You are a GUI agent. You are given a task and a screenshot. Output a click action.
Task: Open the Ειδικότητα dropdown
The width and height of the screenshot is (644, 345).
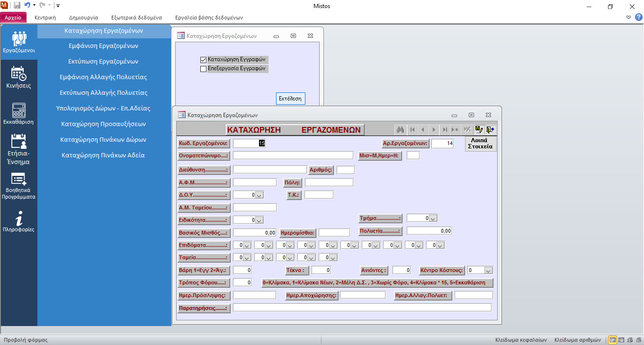click(x=259, y=220)
